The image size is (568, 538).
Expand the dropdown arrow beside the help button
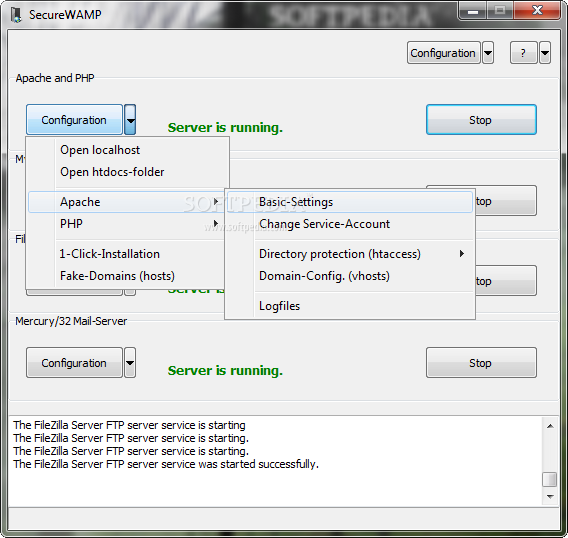click(x=545, y=53)
